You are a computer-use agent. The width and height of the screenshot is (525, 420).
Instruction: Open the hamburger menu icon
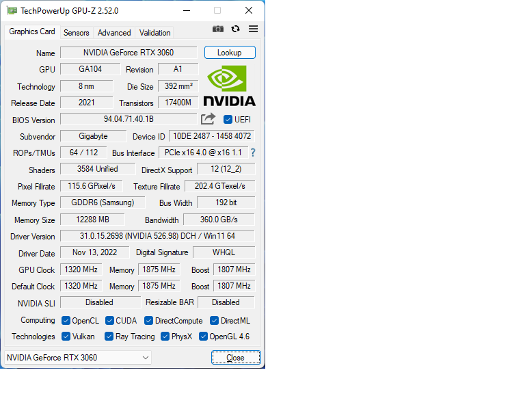[253, 29]
